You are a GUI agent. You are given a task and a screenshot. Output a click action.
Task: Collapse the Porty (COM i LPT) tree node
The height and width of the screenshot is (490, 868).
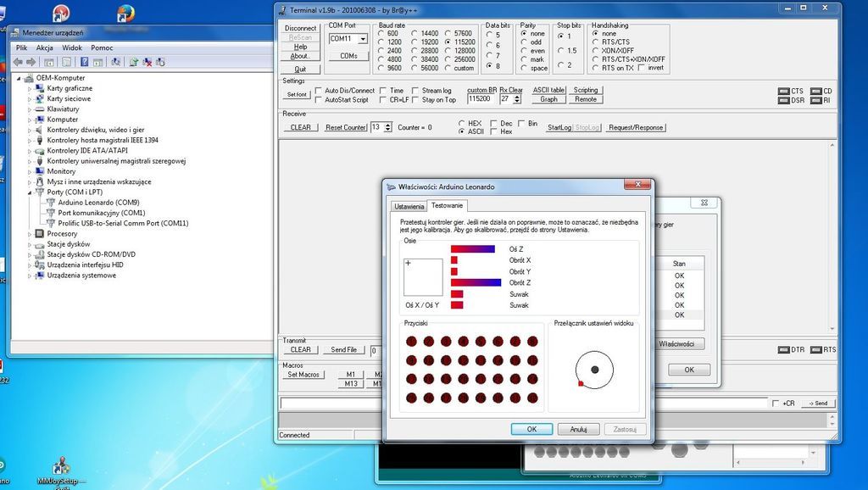tap(30, 192)
